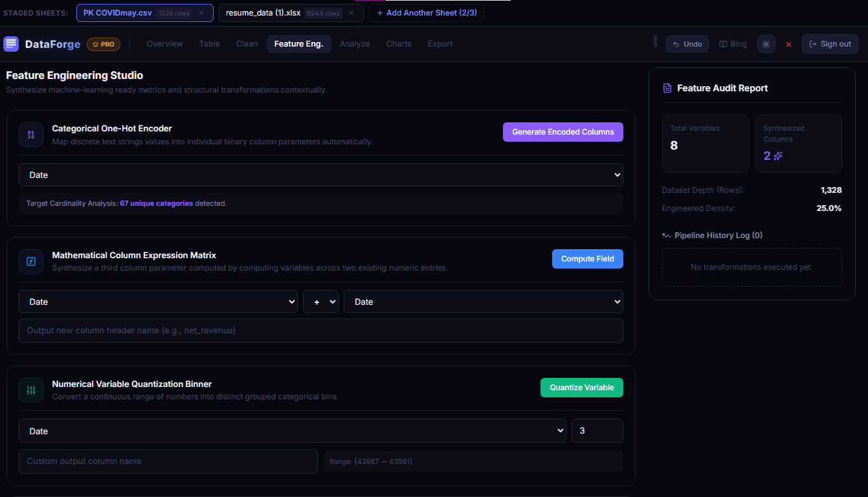Viewport: 868px width, 497px height.
Task: Click the '67 unique categories' text
Action: click(x=157, y=203)
